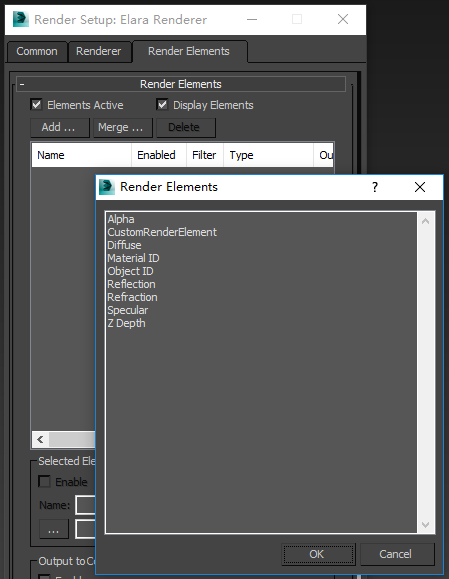Open the Render Elements tab
Image resolution: width=449 pixels, height=579 pixels.
189,51
